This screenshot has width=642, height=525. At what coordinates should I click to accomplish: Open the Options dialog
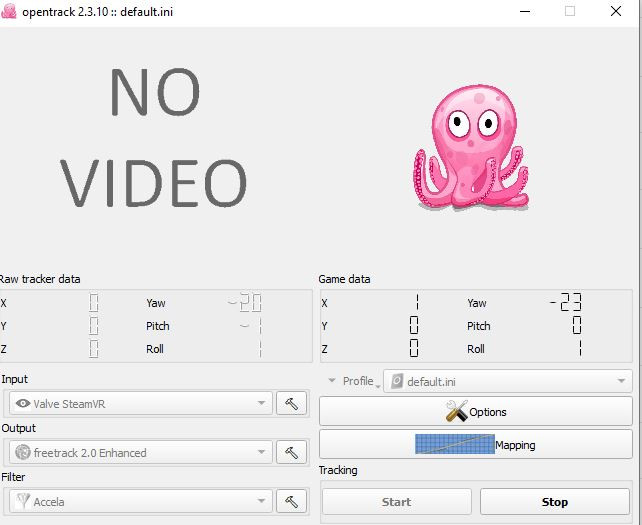point(476,411)
